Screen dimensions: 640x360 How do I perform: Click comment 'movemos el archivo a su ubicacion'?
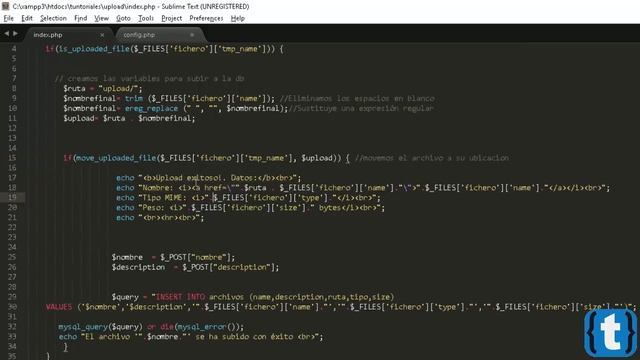point(432,158)
